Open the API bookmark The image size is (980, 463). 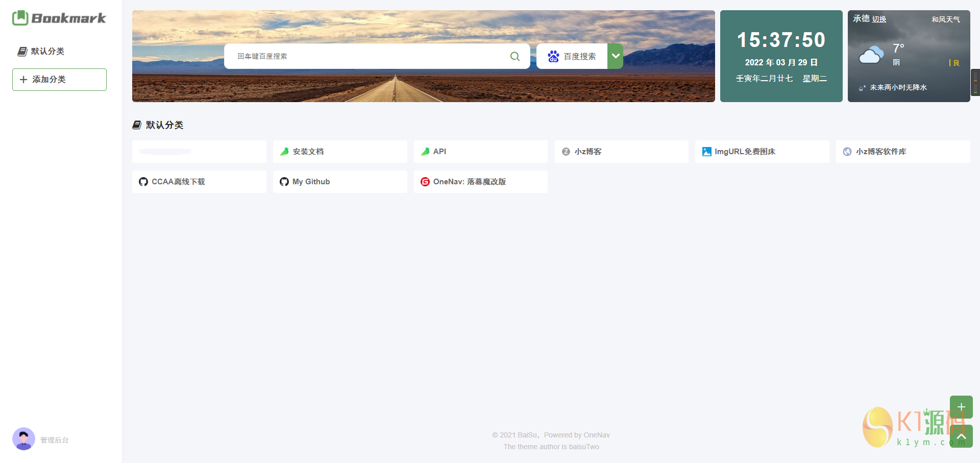click(x=481, y=152)
